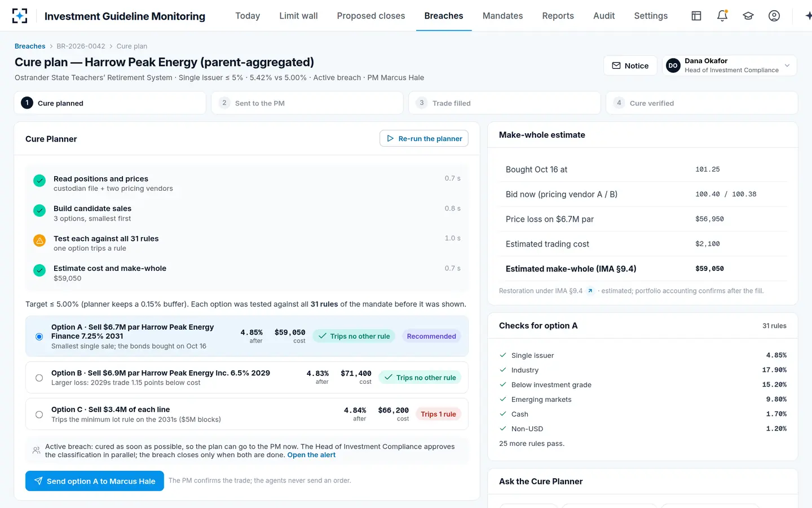Screen dimensions: 812x508
Task: Click the Trips 1 rule badge
Action: pyautogui.click(x=438, y=414)
